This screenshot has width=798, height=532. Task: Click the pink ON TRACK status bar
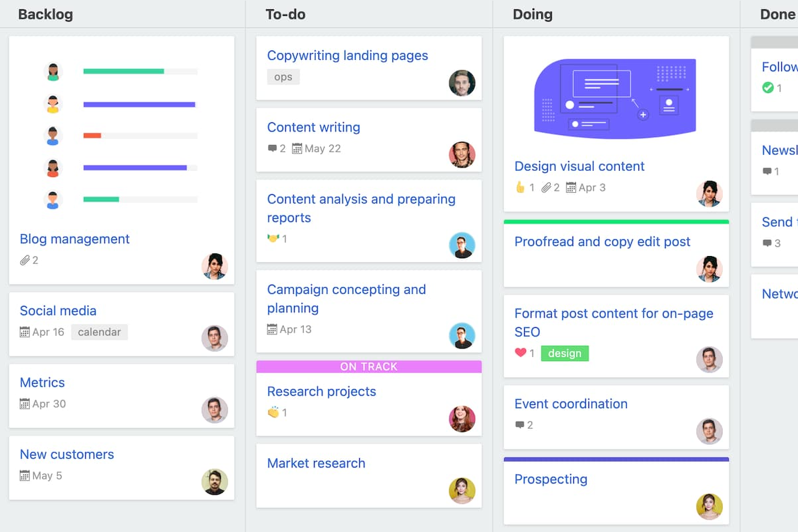[368, 366]
